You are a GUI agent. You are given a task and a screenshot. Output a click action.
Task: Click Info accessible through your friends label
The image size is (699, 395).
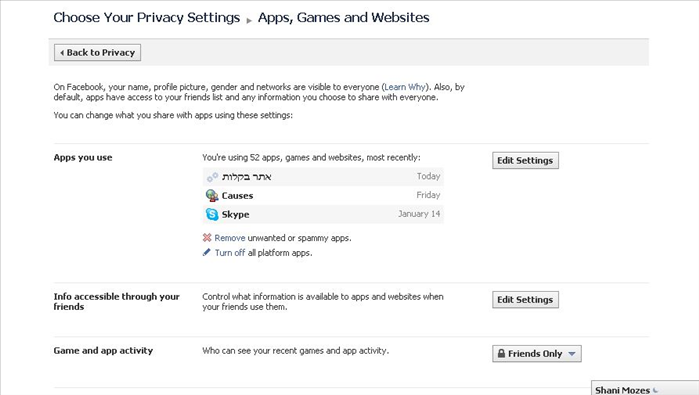click(x=116, y=301)
